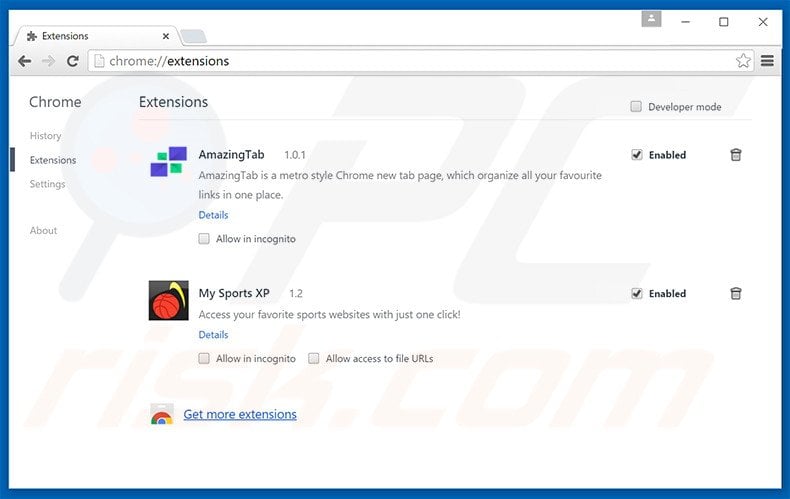Open Settings in the sidebar
790x499 pixels.
47,184
